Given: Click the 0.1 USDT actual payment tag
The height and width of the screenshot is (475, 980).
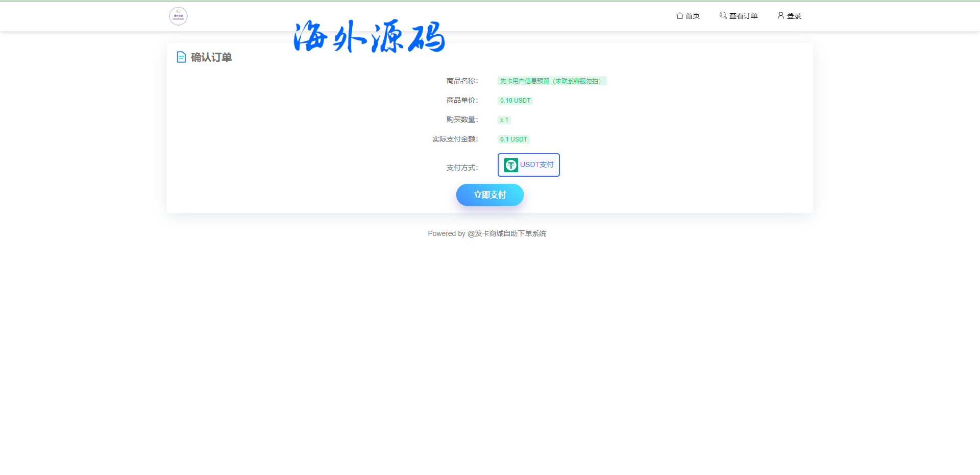Looking at the screenshot, I should pyautogui.click(x=513, y=139).
